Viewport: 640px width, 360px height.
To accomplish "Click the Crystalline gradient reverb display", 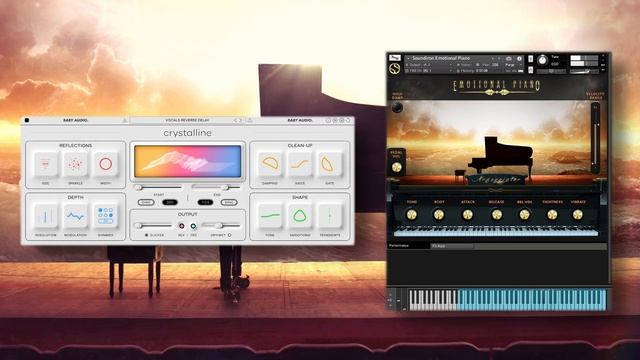I will click(188, 162).
